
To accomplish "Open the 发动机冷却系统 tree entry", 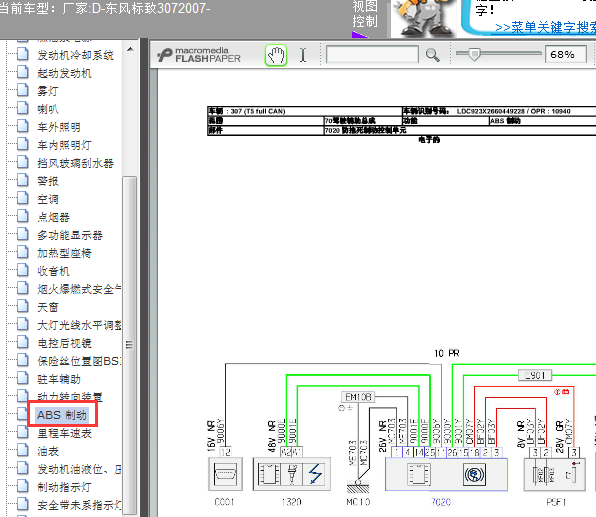I will coord(75,55).
